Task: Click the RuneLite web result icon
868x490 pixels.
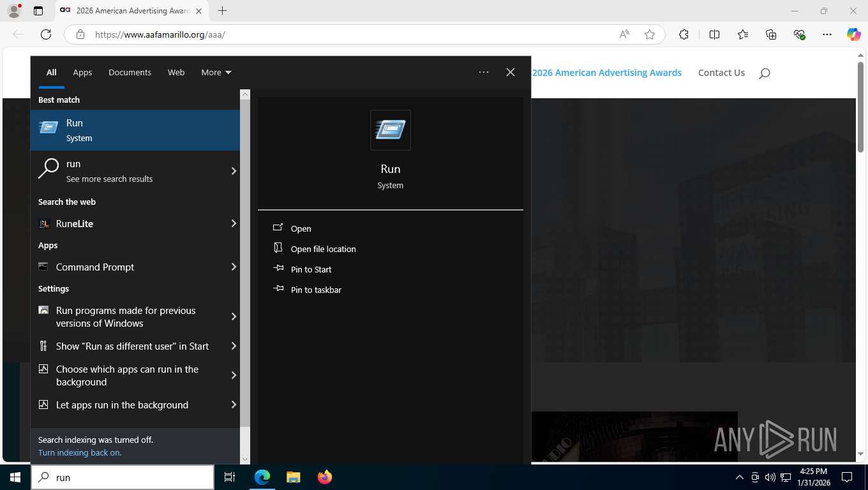Action: [43, 224]
